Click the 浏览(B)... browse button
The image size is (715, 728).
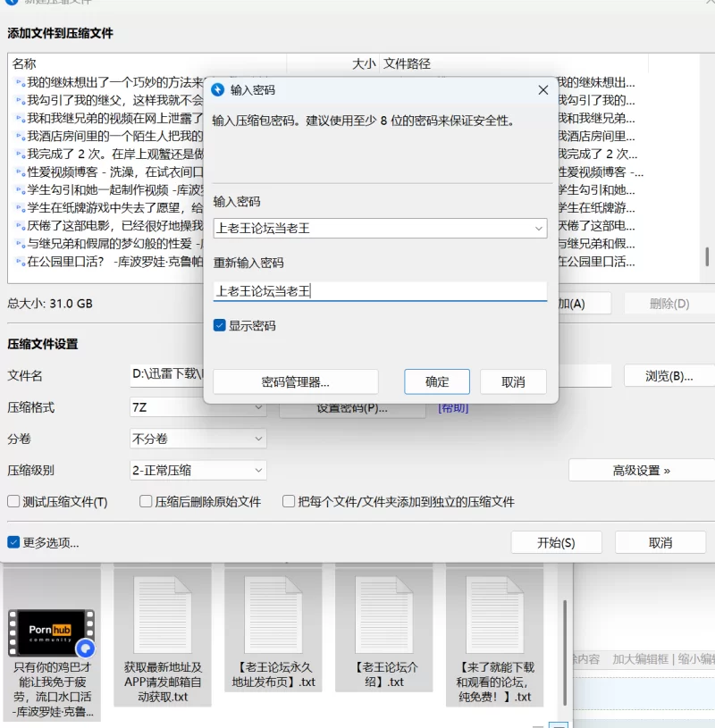click(669, 375)
